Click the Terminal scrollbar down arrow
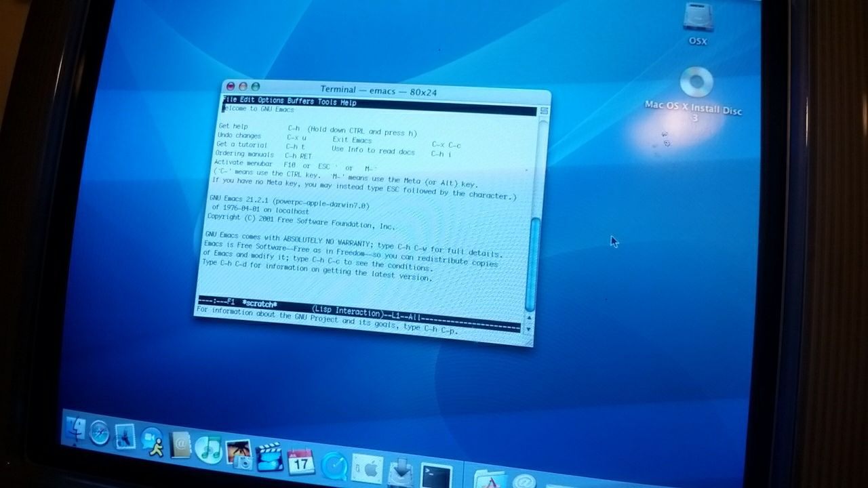This screenshot has width=868, height=488. [x=528, y=328]
